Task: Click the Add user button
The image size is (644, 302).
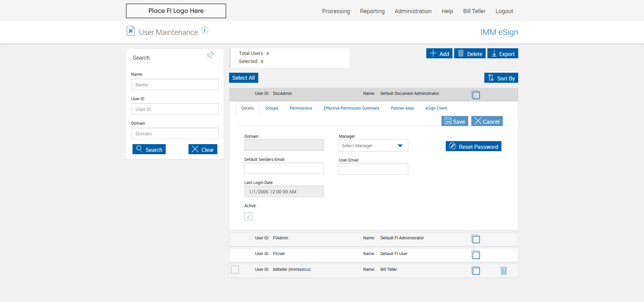Action: pos(439,54)
